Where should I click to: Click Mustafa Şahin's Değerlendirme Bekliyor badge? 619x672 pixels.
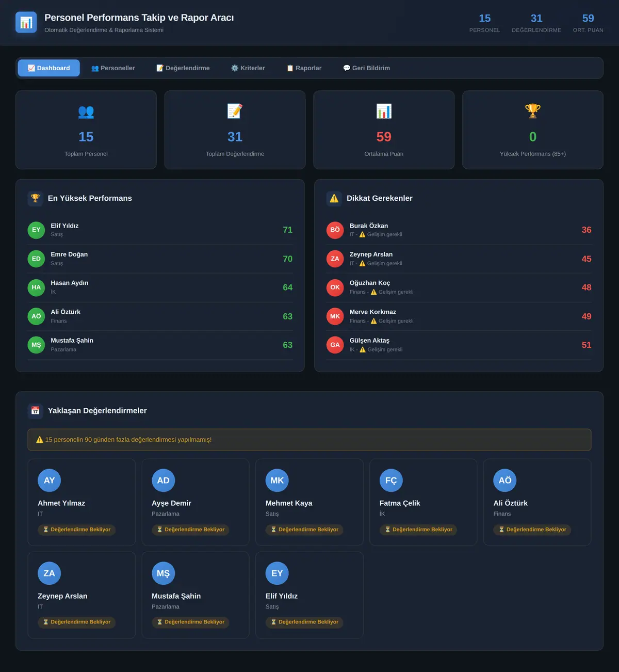point(190,622)
